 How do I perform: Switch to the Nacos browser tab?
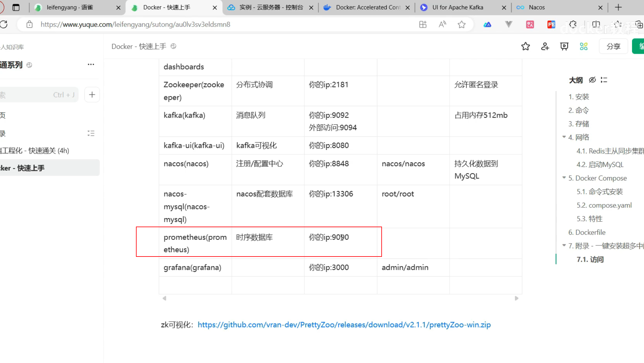pos(536,7)
